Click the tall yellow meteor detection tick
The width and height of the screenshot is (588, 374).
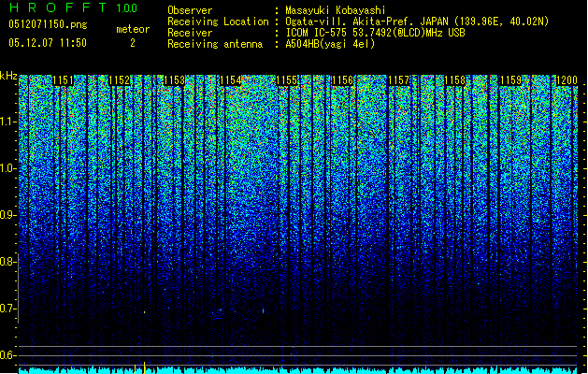coord(144,367)
